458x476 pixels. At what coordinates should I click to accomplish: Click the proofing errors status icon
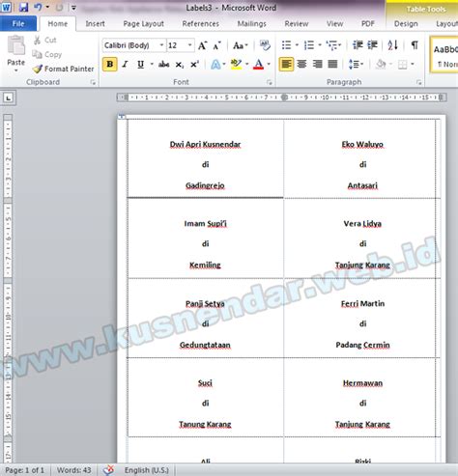click(x=109, y=470)
